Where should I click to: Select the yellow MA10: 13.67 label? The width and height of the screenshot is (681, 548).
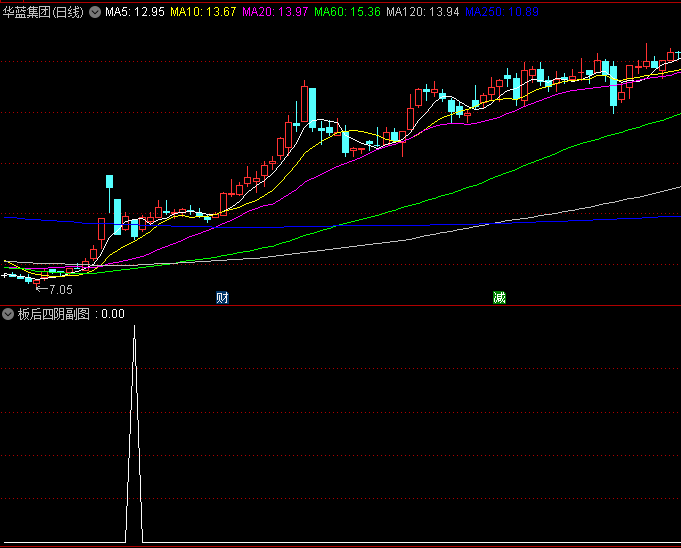203,13
